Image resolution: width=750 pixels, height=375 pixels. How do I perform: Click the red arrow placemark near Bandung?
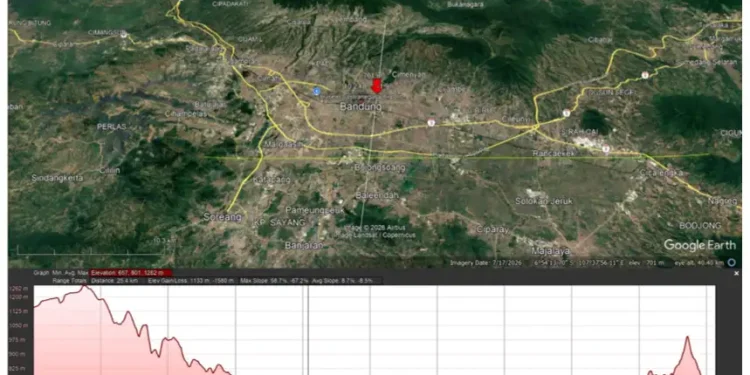[376, 86]
